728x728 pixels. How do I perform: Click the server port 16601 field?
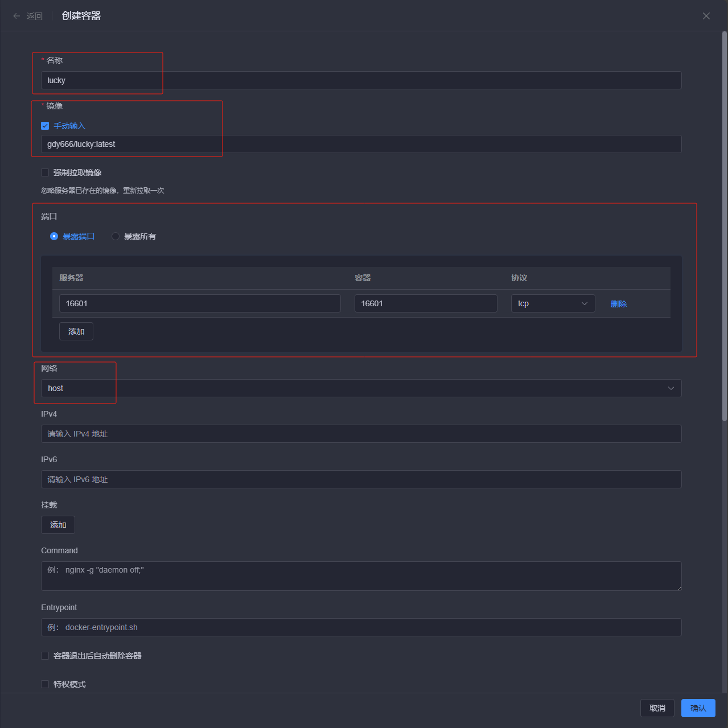199,303
